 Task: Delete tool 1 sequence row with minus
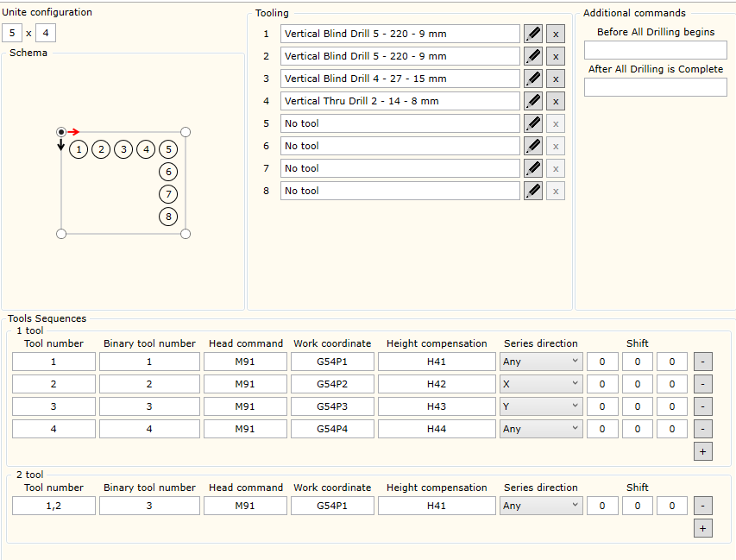[x=702, y=362]
